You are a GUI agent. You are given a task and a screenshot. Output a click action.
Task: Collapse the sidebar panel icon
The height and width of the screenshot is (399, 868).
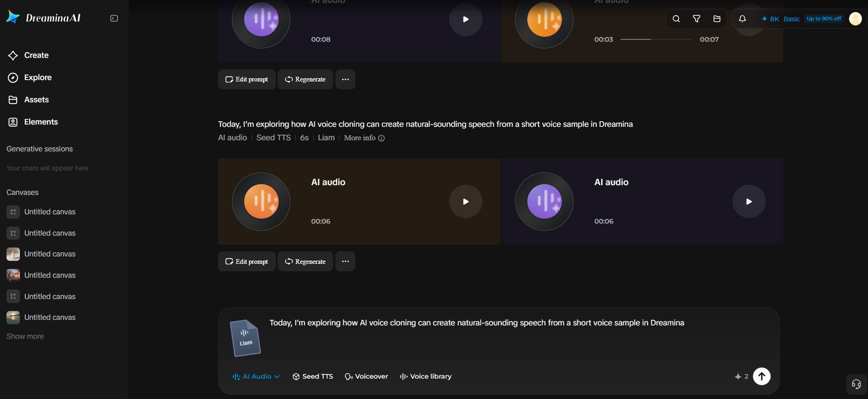tap(114, 19)
